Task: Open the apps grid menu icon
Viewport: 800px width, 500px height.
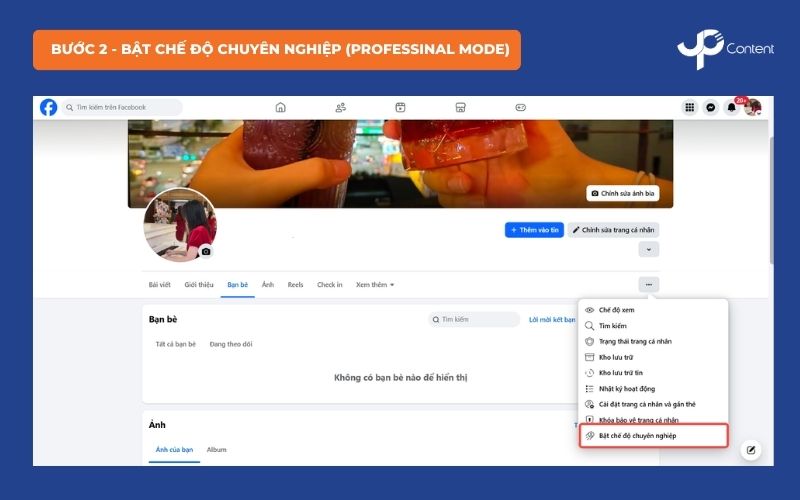Action: 689,107
